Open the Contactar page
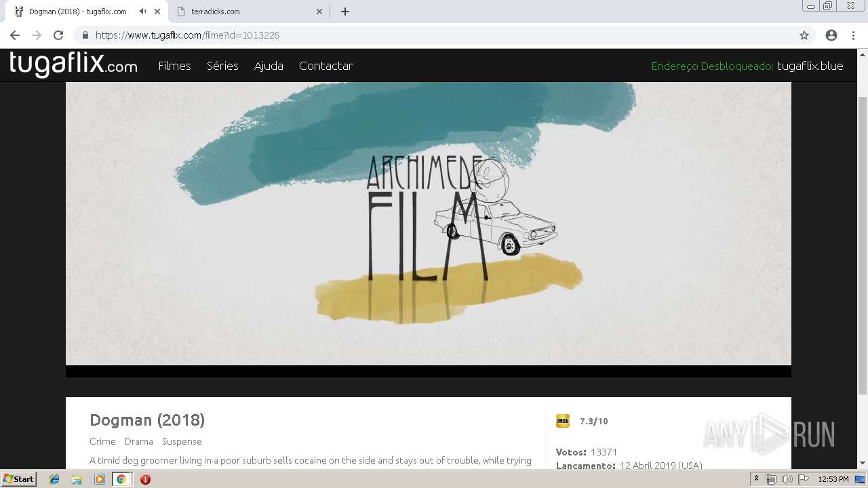 pyautogui.click(x=326, y=66)
